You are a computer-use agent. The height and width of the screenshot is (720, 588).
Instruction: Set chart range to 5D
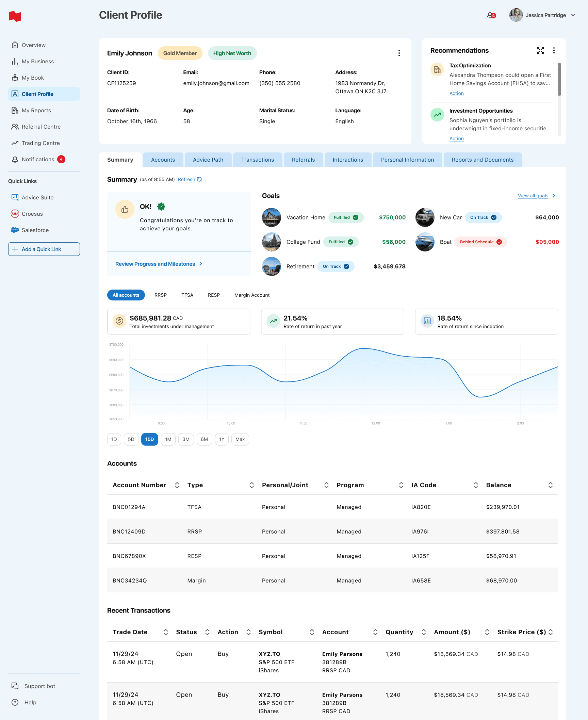point(131,439)
